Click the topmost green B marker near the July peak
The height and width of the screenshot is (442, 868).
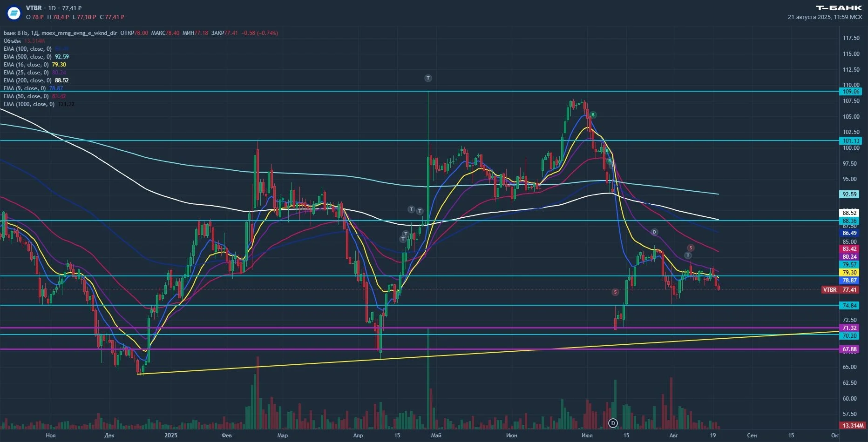pos(593,114)
